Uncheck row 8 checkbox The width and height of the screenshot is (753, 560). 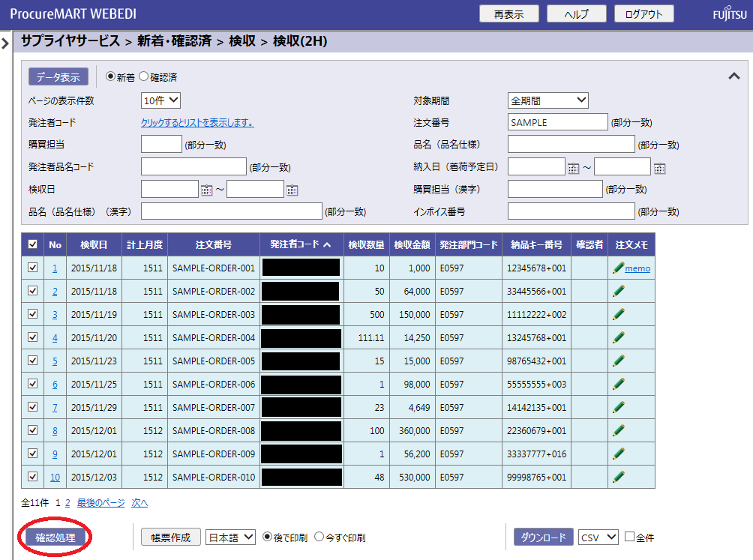(x=33, y=430)
